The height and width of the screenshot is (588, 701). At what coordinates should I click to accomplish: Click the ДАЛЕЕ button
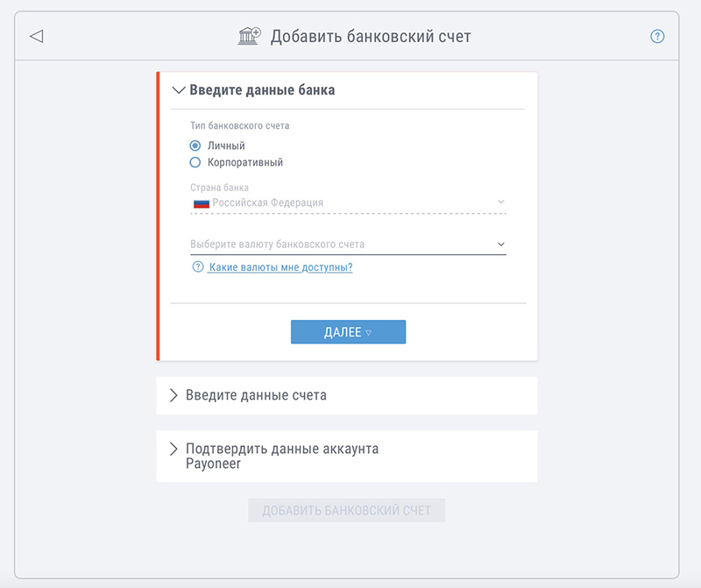348,332
